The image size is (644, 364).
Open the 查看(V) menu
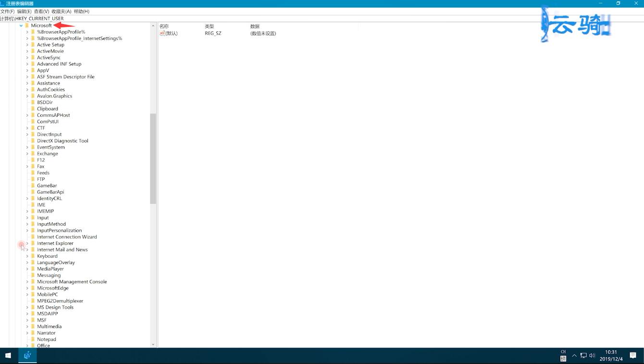[41, 11]
